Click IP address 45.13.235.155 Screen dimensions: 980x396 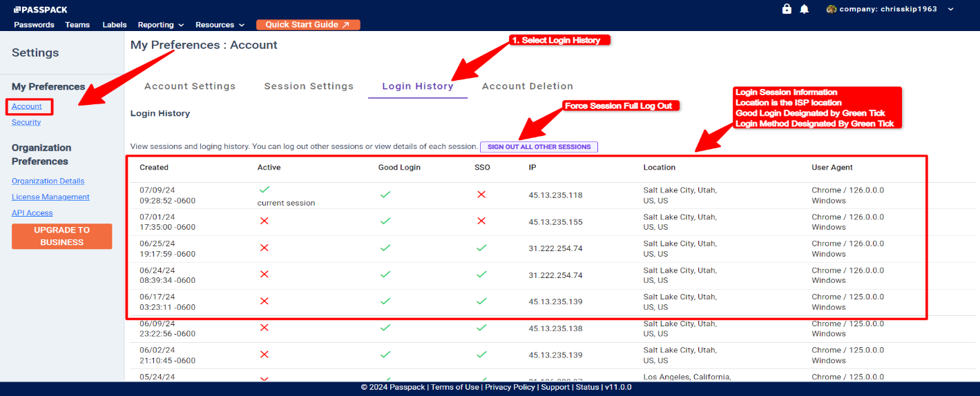pyautogui.click(x=555, y=222)
